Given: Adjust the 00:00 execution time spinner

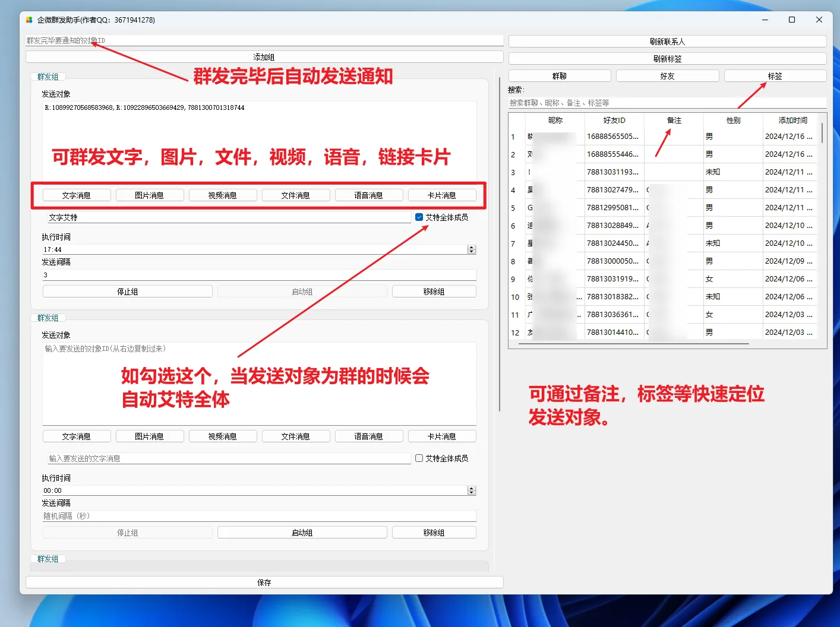Looking at the screenshot, I should (x=472, y=490).
